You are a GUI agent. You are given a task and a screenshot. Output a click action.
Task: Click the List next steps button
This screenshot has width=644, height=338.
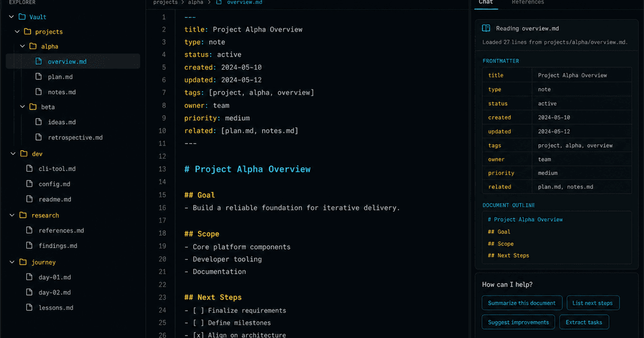pos(593,303)
